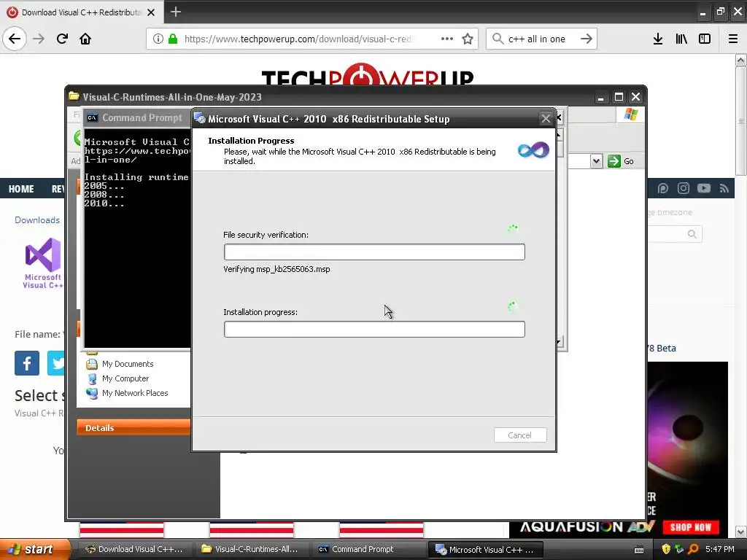Open the page actions three-dots menu

[x=447, y=39]
